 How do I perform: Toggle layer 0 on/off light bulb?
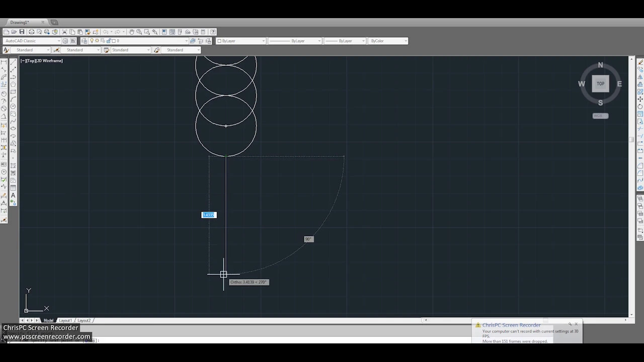pyautogui.click(x=92, y=41)
